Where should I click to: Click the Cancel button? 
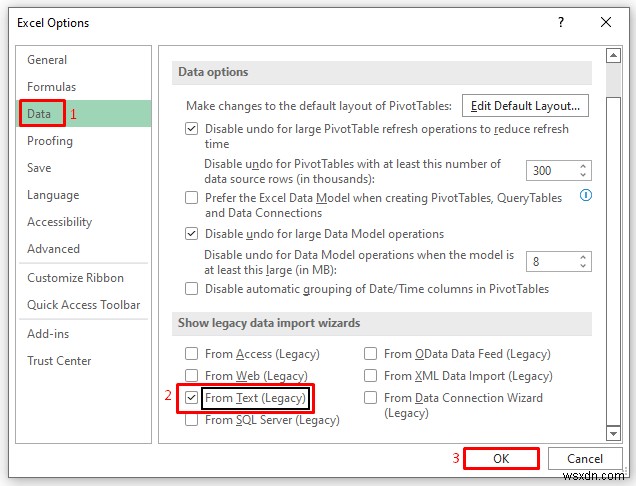[x=585, y=458]
